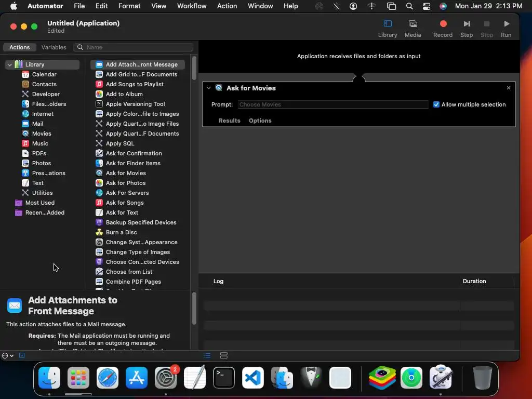The width and height of the screenshot is (532, 399).
Task: Select Backup Specified Devices action
Action: pos(141,222)
